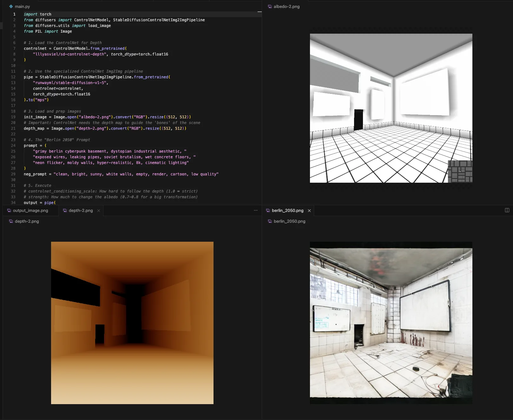This screenshot has width=513, height=420.
Task: Open the more actions ellipsis menu
Action: (x=256, y=210)
